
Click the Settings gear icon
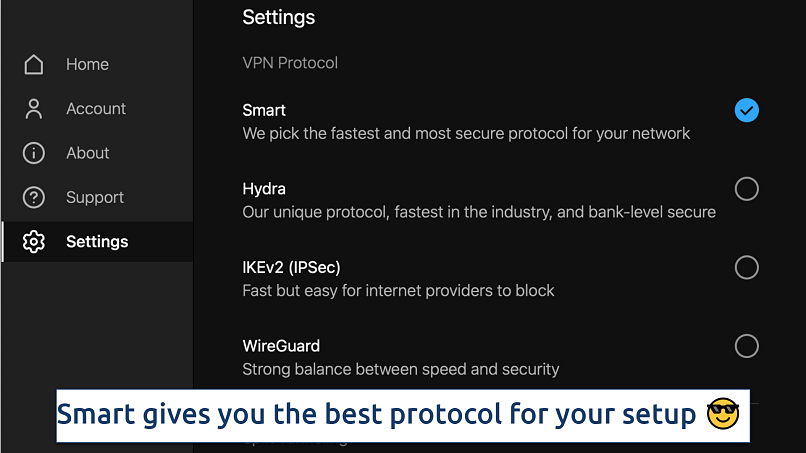[x=34, y=242]
